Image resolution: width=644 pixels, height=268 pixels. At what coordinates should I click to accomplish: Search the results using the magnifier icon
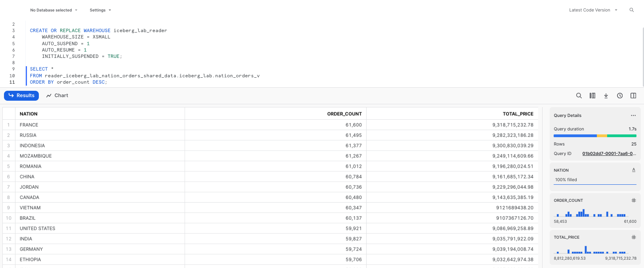579,96
